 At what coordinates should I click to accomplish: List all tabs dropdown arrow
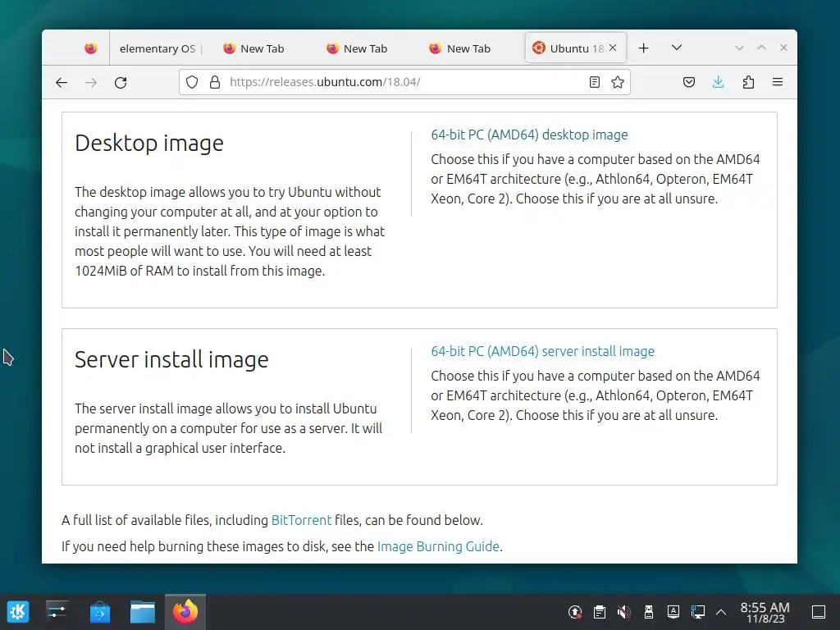(677, 48)
